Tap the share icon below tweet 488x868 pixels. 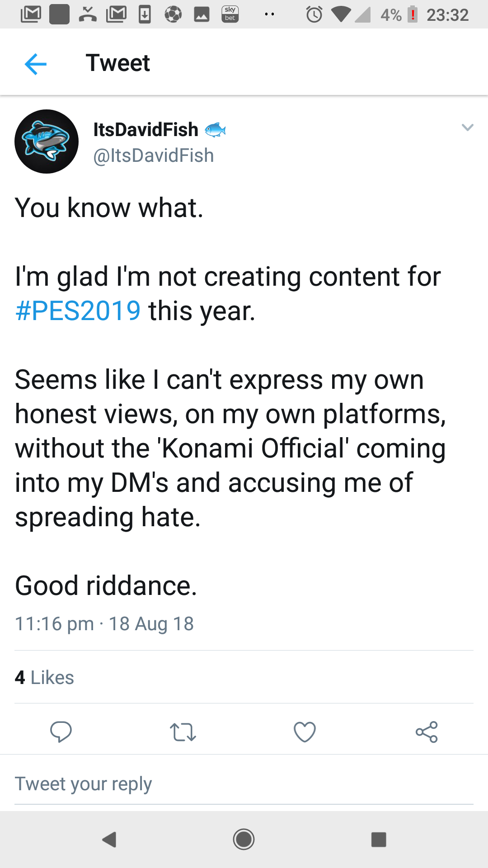[x=427, y=732]
